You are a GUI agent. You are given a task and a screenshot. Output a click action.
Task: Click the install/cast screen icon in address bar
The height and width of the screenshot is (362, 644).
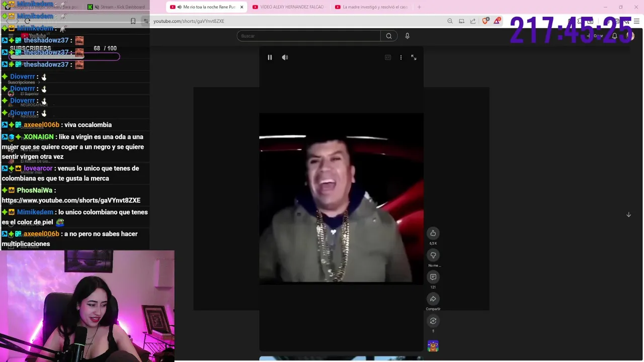(461, 21)
